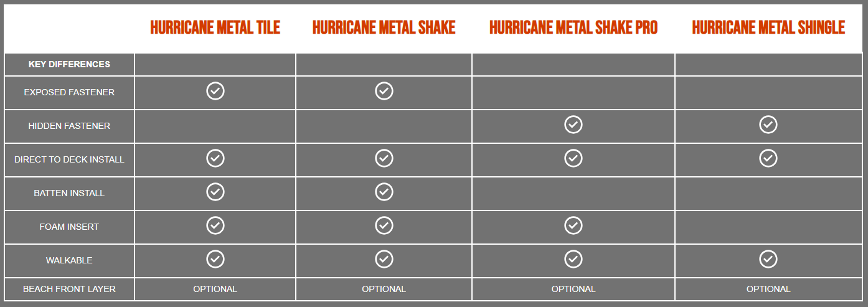Click Hidden Fastener checkmark for Metal Shingle

click(x=768, y=125)
